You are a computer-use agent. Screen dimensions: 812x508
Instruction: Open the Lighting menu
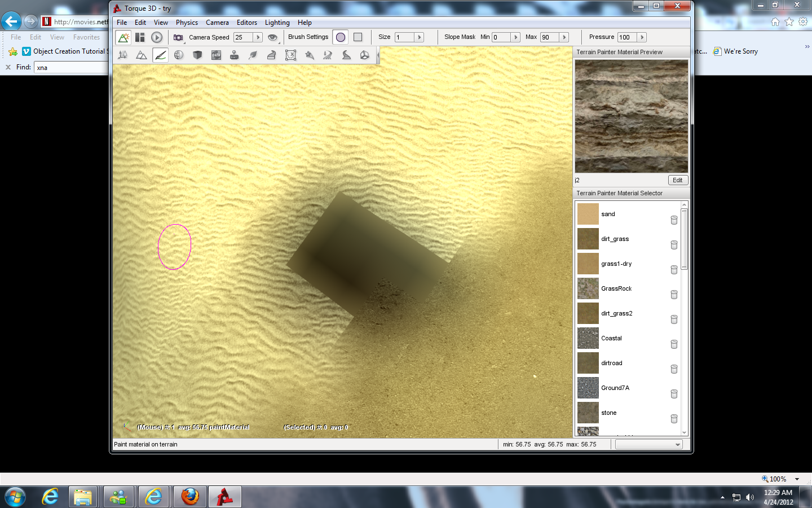point(277,23)
